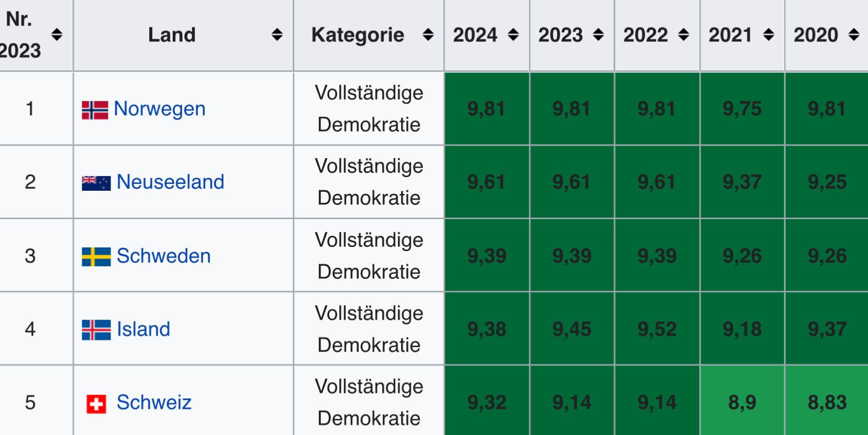
Task: Click Switzerland's light green 8,9 cell
Action: [x=742, y=403]
